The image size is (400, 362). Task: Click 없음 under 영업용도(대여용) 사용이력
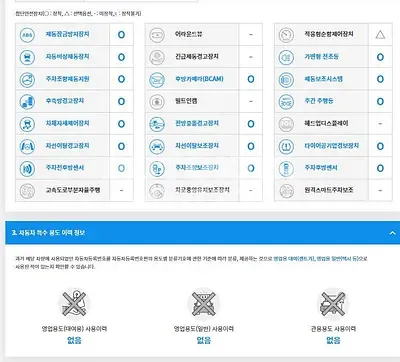pos(74,340)
